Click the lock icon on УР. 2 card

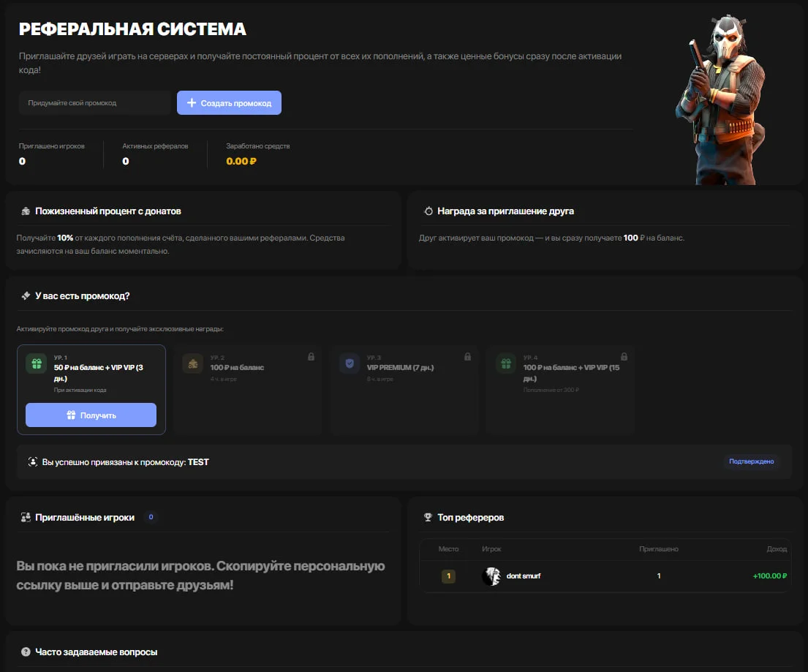312,357
